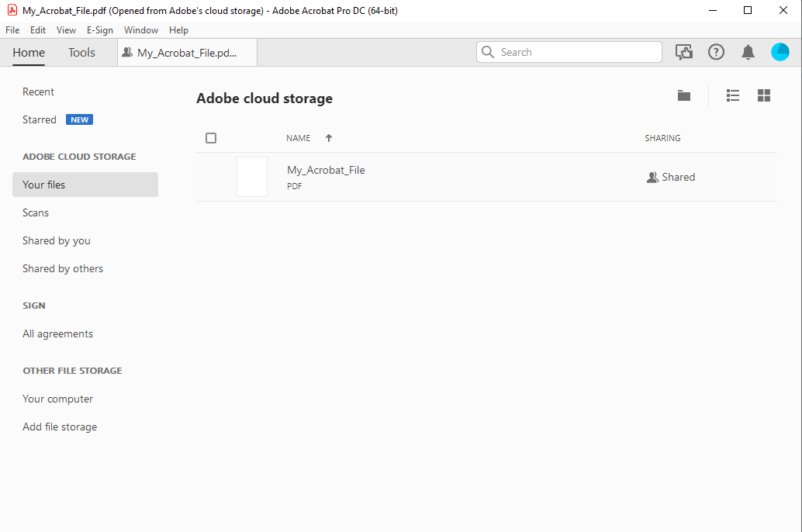Screen dimensions: 802x532
Task: Minimize the Acrobat window
Action: tap(713, 10)
